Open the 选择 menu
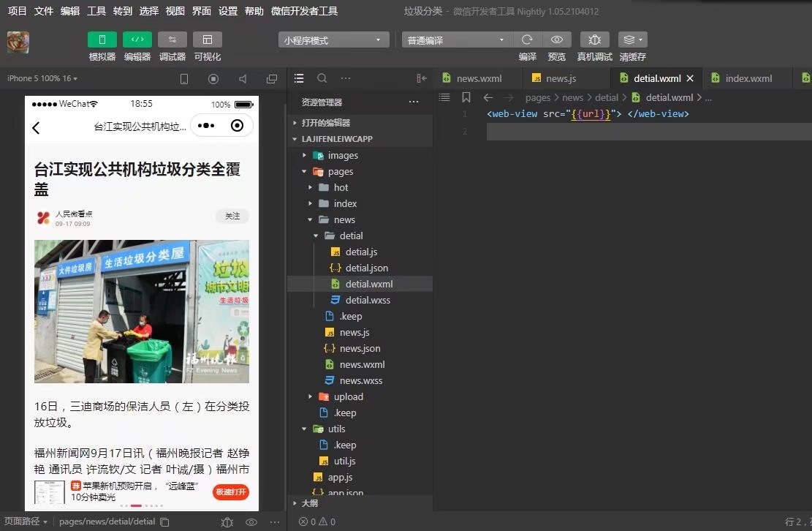Viewport: 812px width, 531px height. (x=148, y=11)
